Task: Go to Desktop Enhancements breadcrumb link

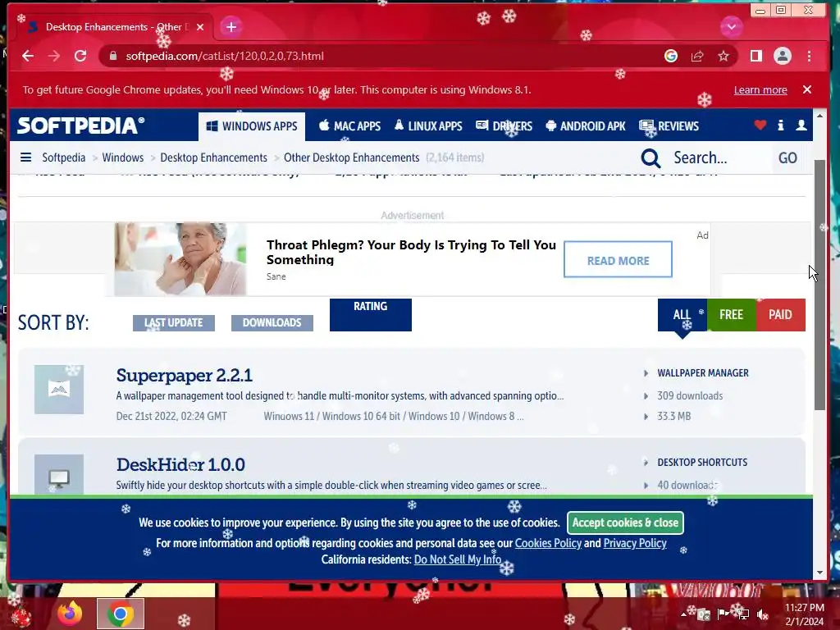Action: pos(213,157)
